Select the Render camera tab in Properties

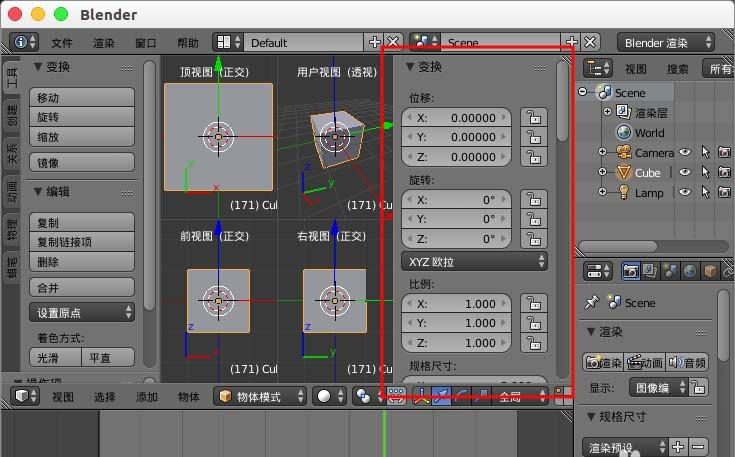[x=630, y=271]
